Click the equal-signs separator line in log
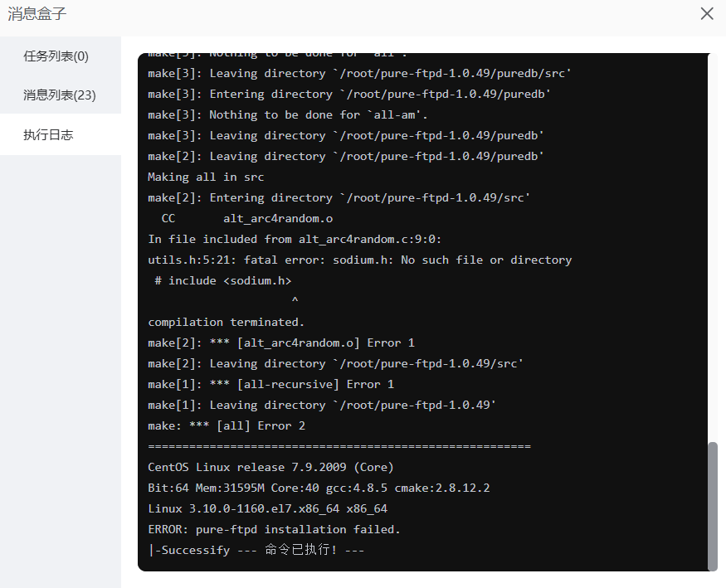 [x=339, y=446]
